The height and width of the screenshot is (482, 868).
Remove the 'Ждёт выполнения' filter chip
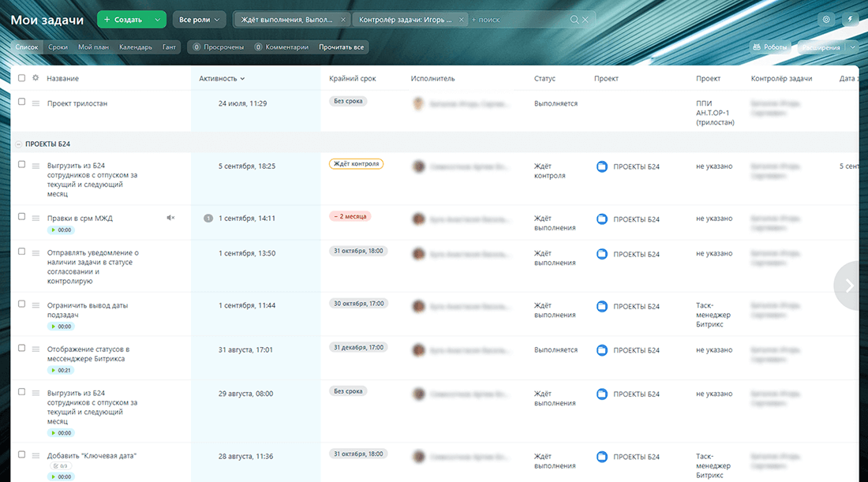(342, 20)
